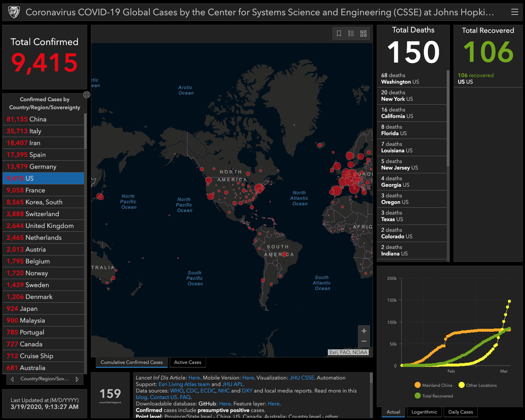Select the Daily Cases chart tab

pyautogui.click(x=460, y=412)
